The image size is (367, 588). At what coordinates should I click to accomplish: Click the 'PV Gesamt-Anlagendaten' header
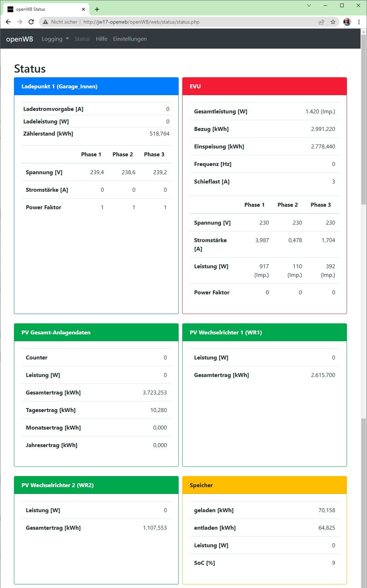click(x=96, y=333)
